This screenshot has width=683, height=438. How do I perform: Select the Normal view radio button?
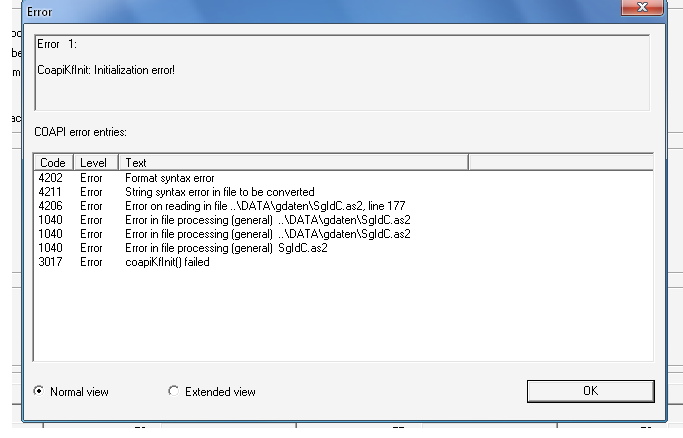point(40,392)
